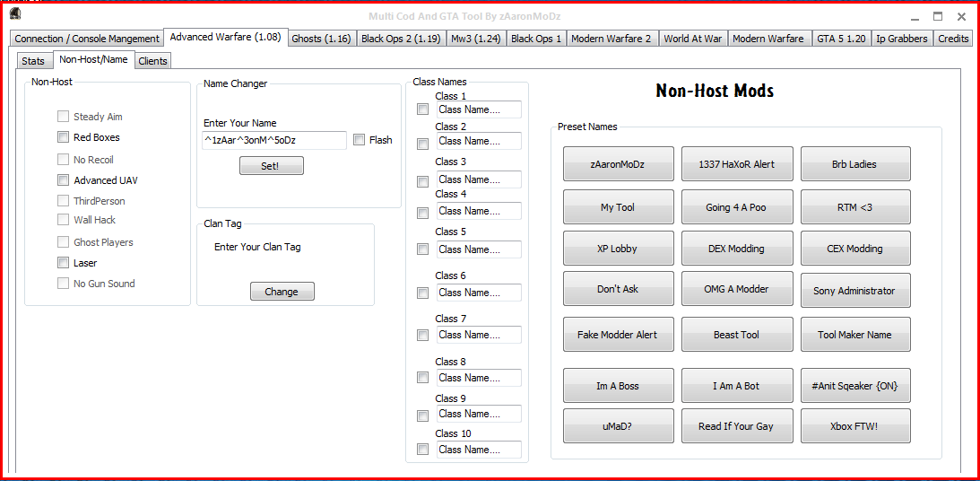The height and width of the screenshot is (481, 980).
Task: Pick the Going 4 A Poo preset
Action: coord(737,207)
